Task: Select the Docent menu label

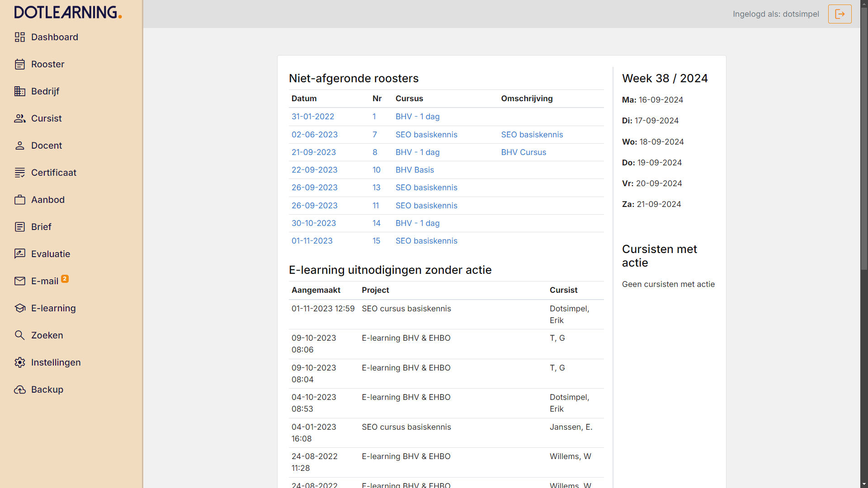Action: point(47,145)
